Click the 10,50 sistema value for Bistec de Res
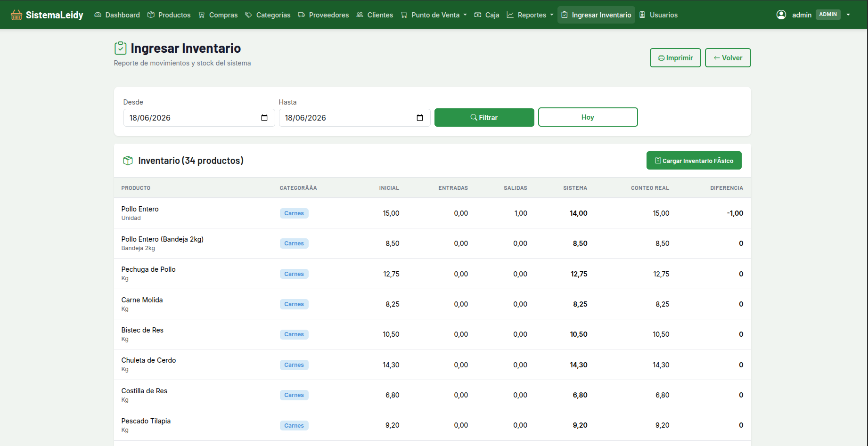 click(579, 334)
